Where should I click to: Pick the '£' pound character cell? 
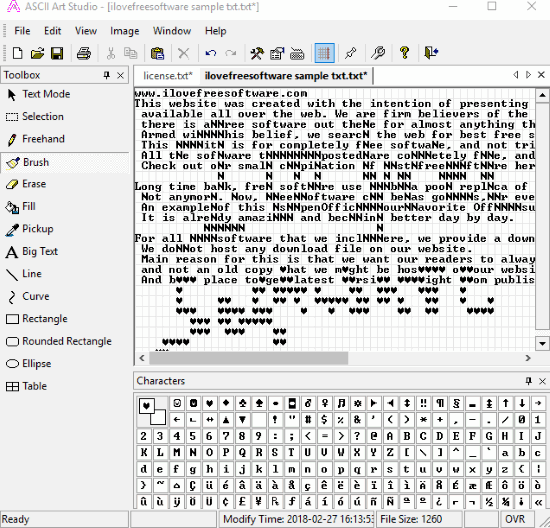[242, 502]
